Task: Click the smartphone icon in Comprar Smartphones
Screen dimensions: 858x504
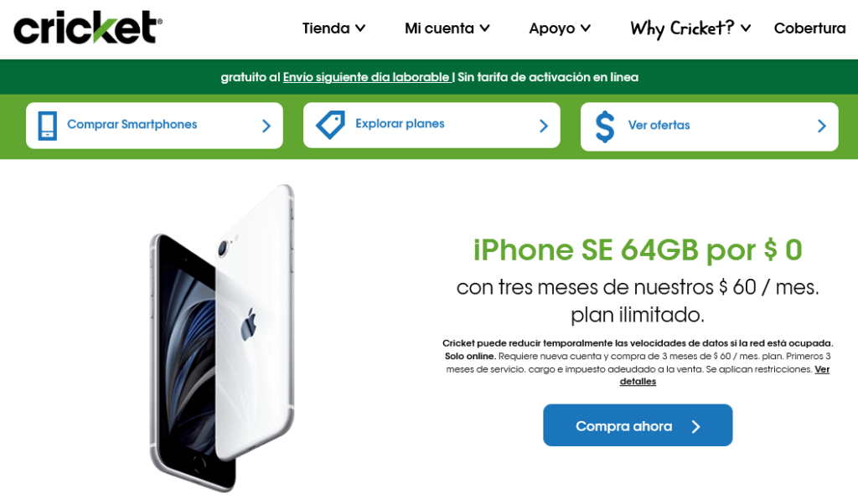Action: [48, 126]
